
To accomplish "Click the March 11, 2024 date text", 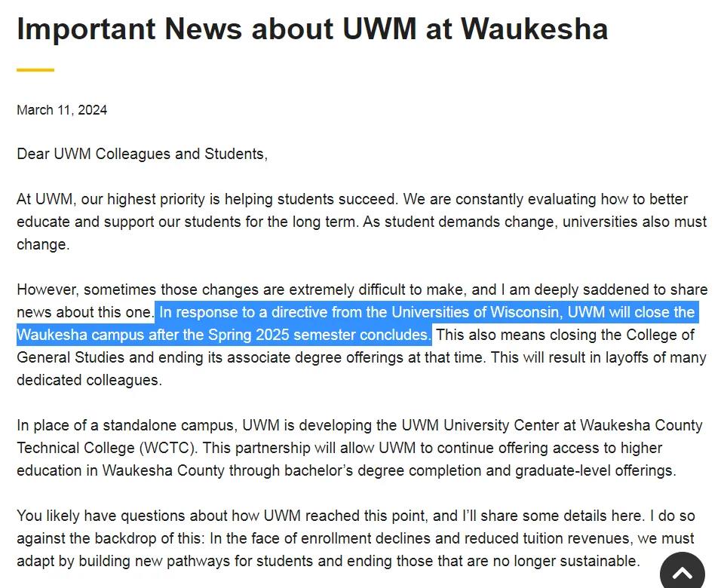I will click(x=62, y=110).
